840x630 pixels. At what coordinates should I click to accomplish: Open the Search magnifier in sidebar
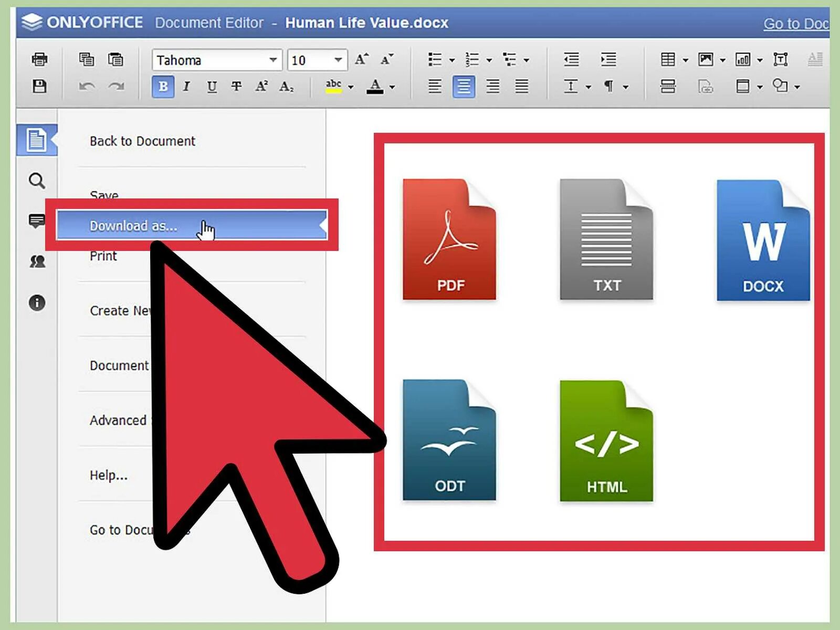click(x=37, y=181)
